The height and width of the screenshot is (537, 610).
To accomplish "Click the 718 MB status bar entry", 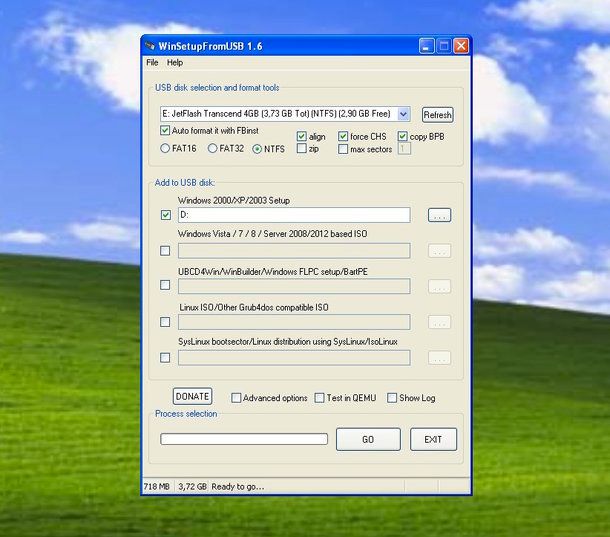I will [156, 486].
